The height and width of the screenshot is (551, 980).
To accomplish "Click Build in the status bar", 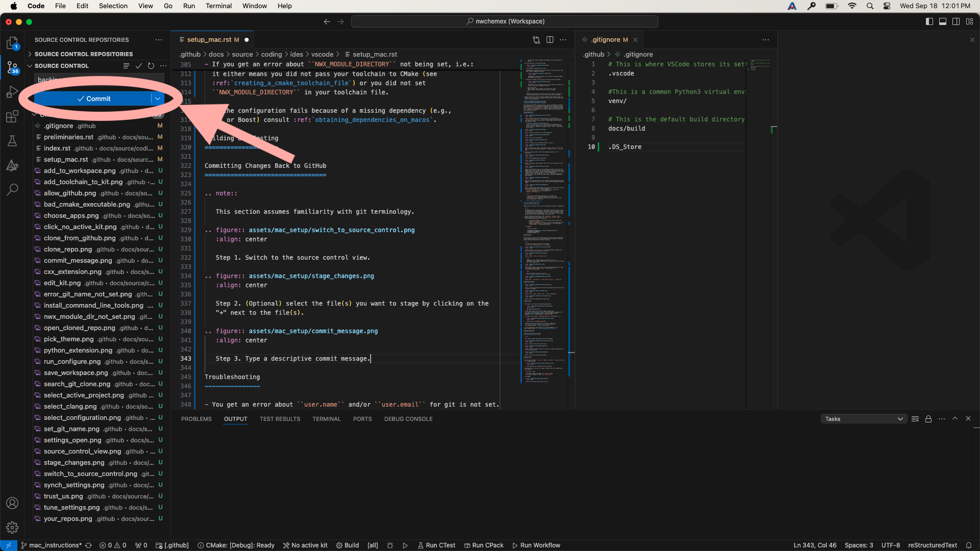I will (347, 545).
